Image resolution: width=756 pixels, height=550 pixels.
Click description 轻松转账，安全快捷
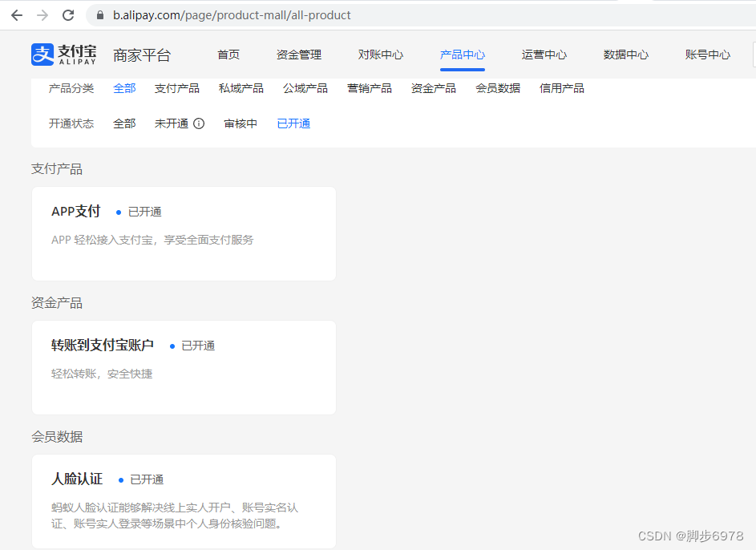click(x=102, y=374)
